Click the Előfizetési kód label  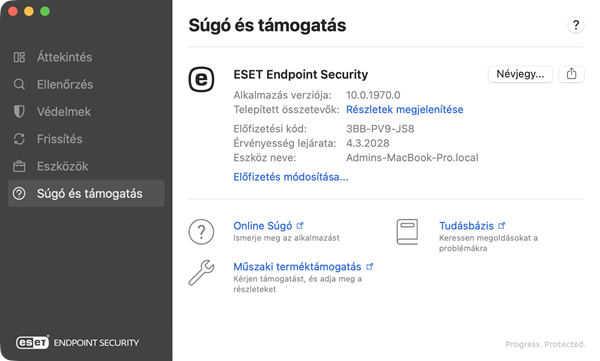pyautogui.click(x=270, y=129)
